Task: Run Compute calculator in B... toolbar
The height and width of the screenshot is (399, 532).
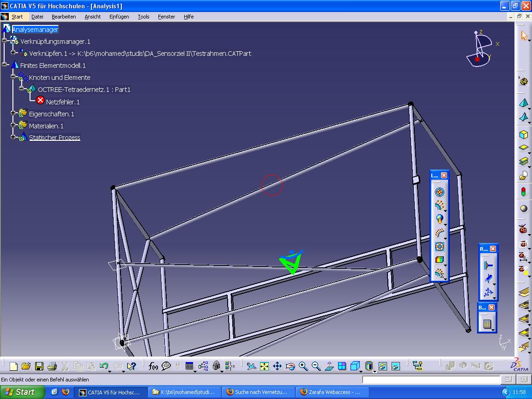Action: point(487,324)
